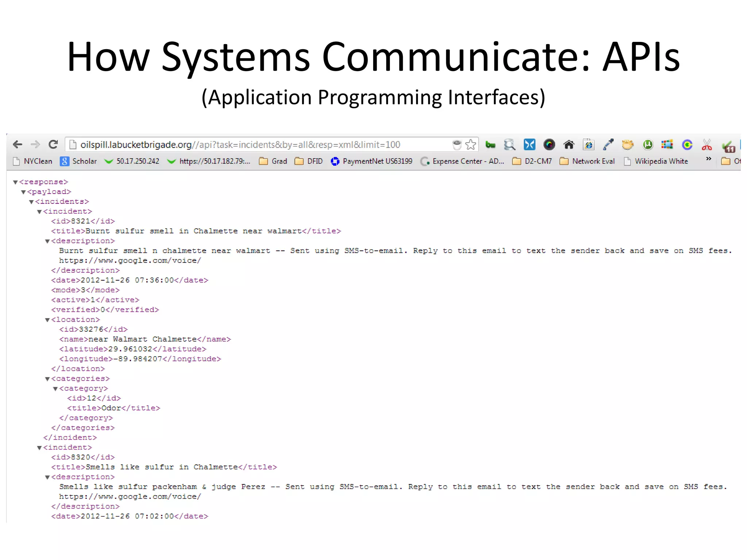Viewport: 747px width, 560px height.
Task: Open the green uTorrent extension icon
Action: [647, 145]
